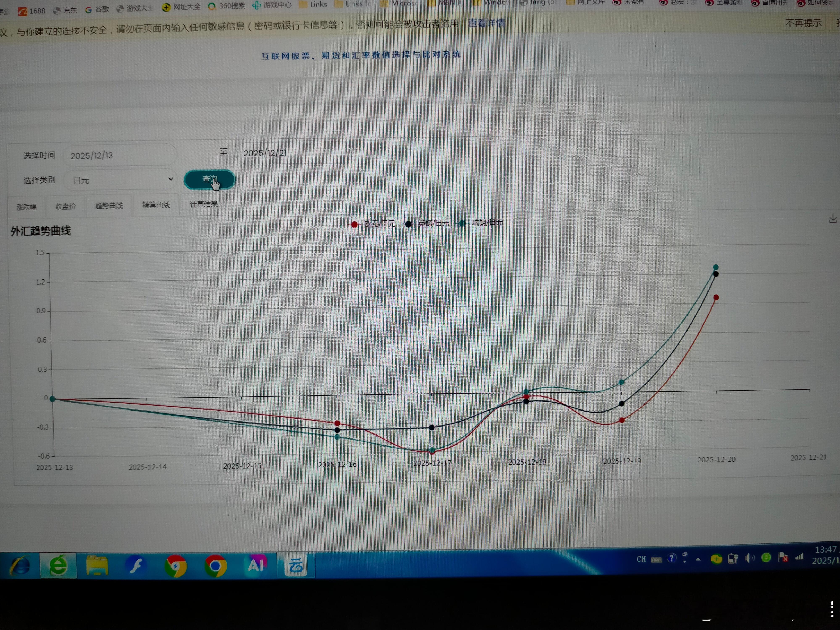Open the cloud app taskbar icon
840x630 pixels.
296,566
